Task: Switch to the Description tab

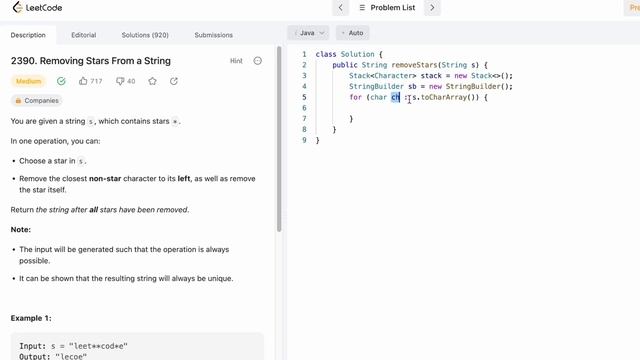Action: coord(28,35)
